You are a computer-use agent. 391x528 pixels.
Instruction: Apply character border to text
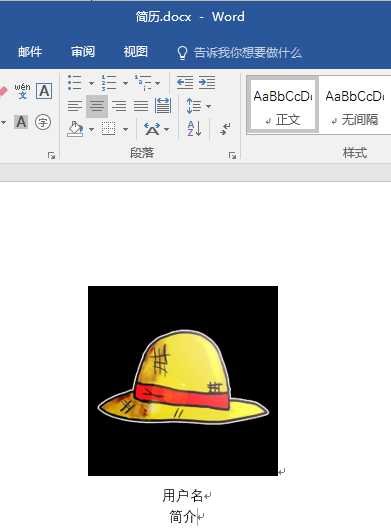[x=44, y=91]
